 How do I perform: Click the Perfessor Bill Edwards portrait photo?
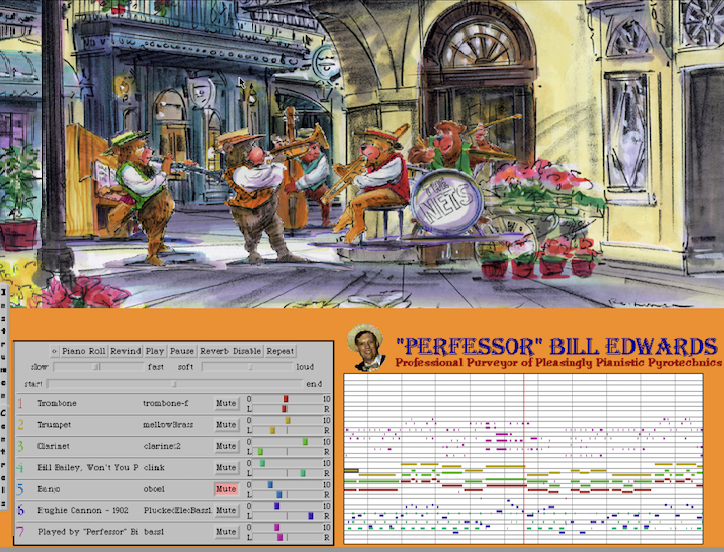tap(366, 349)
